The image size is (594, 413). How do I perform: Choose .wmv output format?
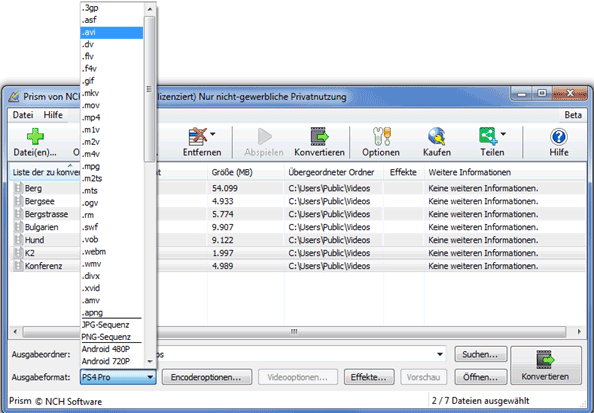tap(112, 264)
